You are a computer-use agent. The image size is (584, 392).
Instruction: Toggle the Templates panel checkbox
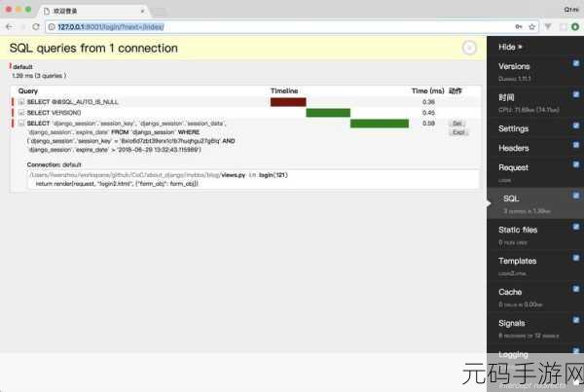tap(576, 258)
